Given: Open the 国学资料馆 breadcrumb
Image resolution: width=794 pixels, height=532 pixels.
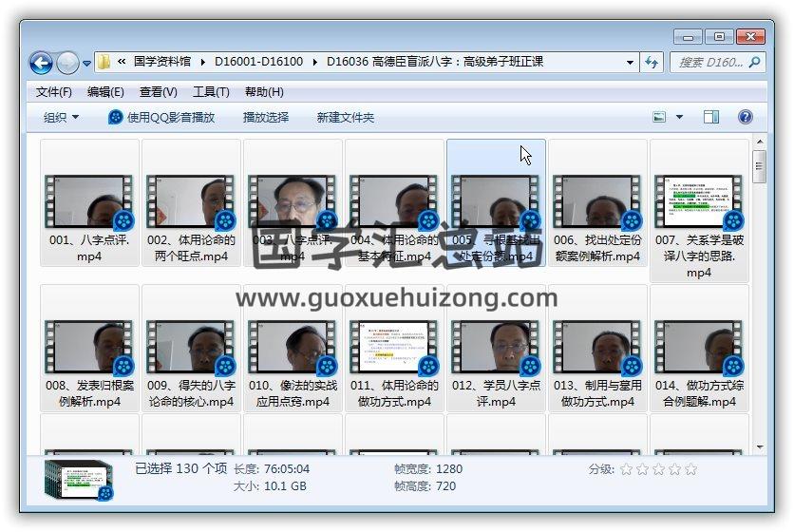Looking at the screenshot, I should (162, 62).
